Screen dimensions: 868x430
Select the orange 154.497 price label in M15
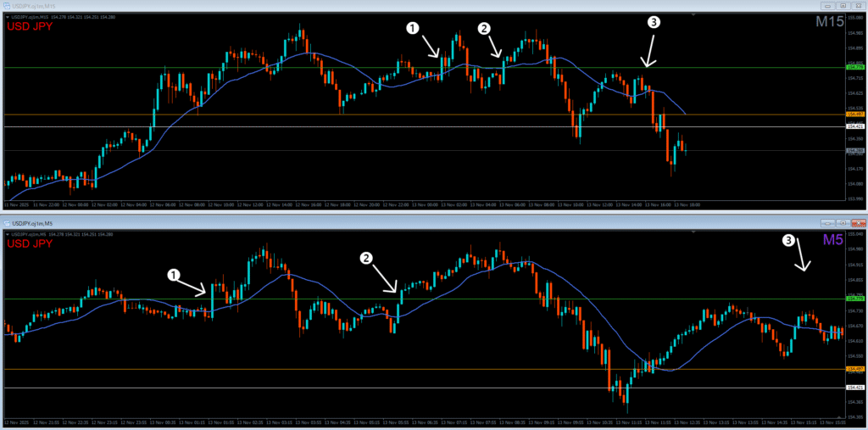(855, 114)
